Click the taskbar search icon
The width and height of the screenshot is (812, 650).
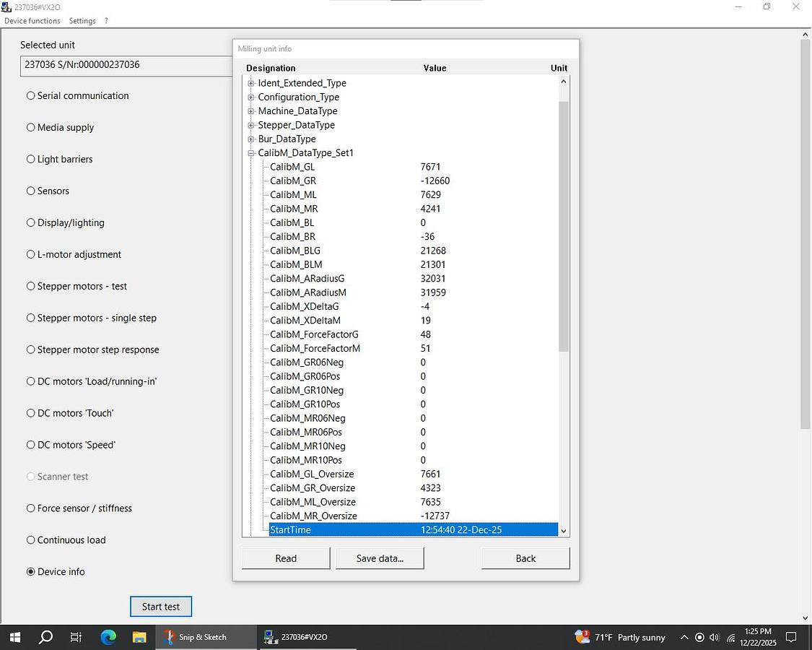point(45,637)
